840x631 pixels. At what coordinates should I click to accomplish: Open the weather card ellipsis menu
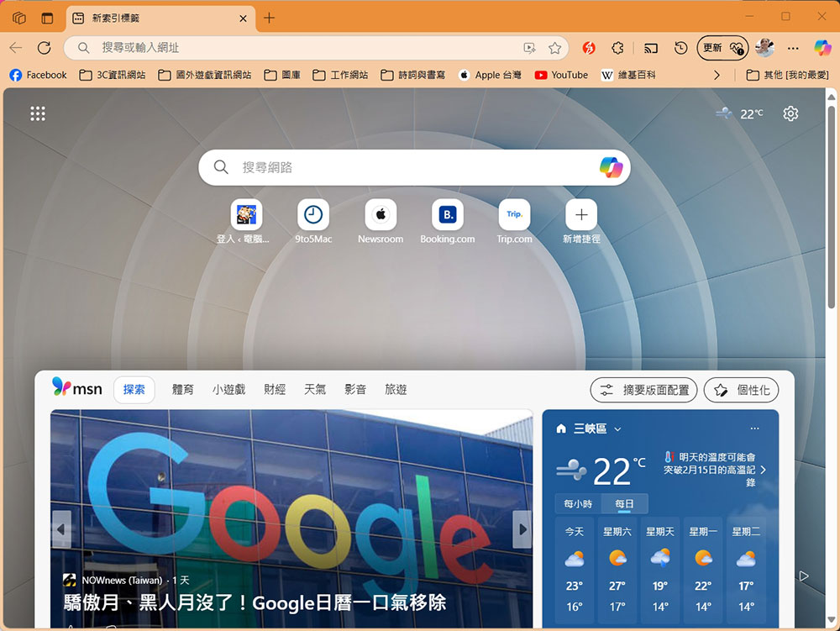click(x=754, y=429)
